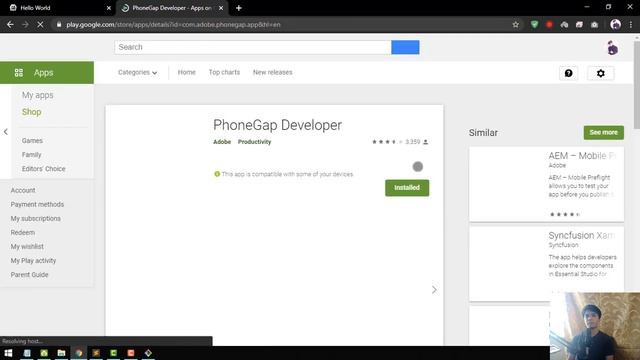Click the address bar URL
Image resolution: width=640 pixels, height=360 pixels.
pos(173,24)
